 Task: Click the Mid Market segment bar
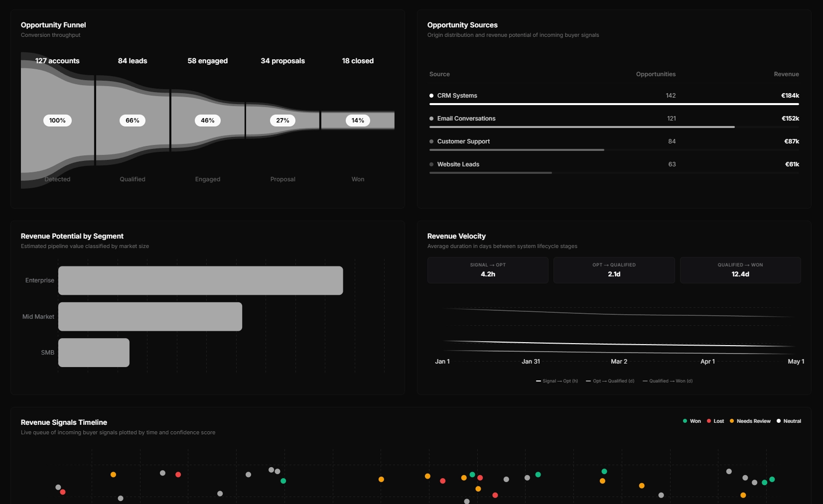pyautogui.click(x=150, y=317)
